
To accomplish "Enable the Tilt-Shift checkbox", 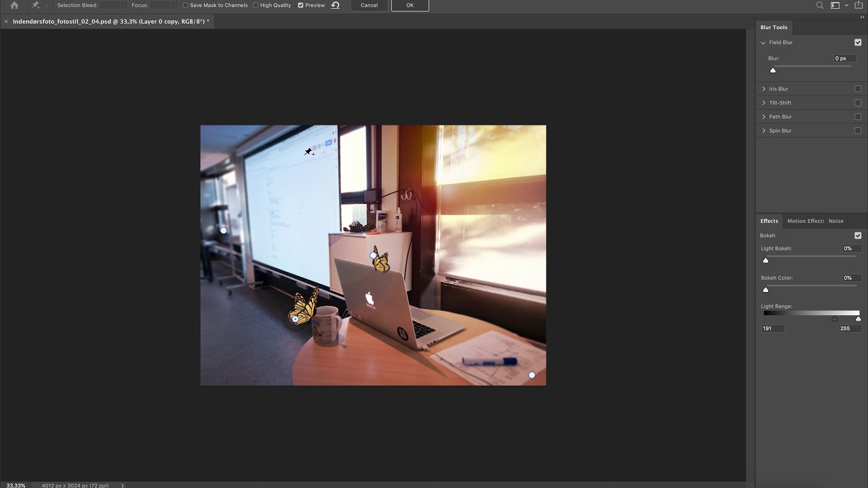I will coord(858,103).
